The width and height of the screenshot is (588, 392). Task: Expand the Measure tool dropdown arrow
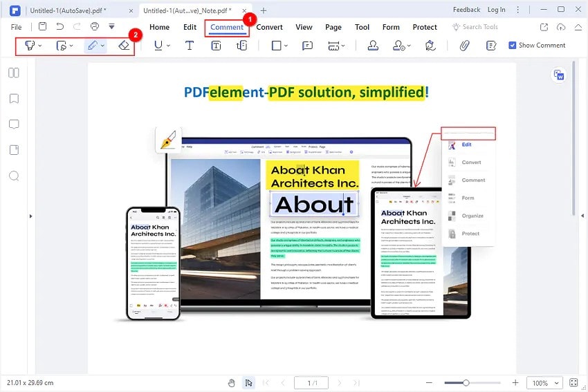click(344, 46)
